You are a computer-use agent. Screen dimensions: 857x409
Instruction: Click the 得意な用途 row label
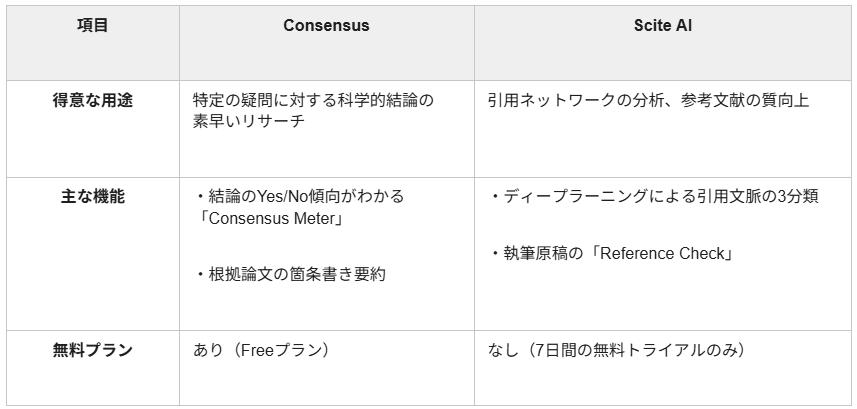coord(93,101)
